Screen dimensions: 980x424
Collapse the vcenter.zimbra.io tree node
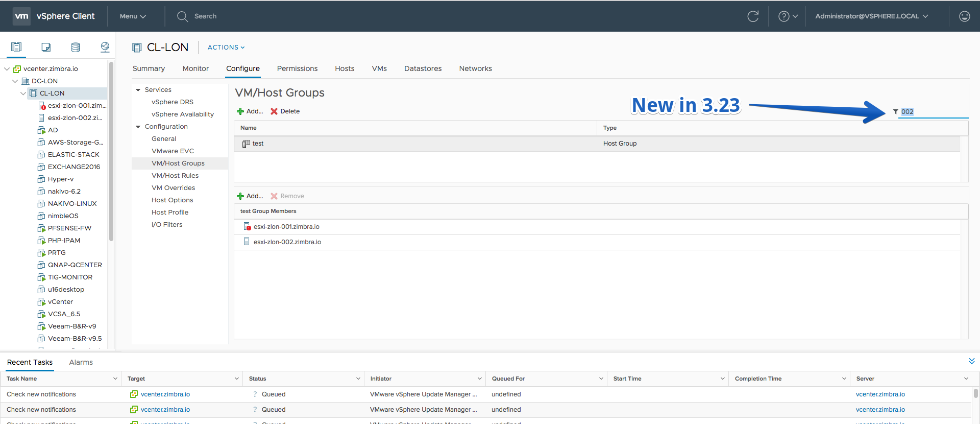click(x=7, y=69)
